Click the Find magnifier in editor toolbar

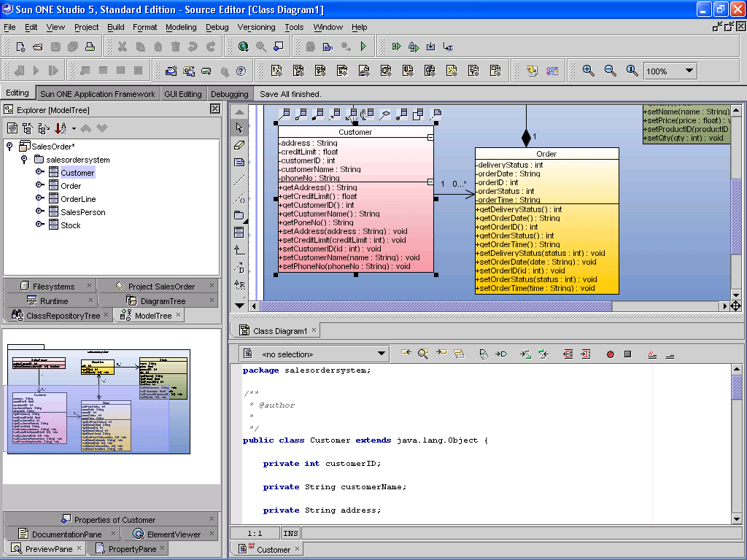[x=423, y=354]
